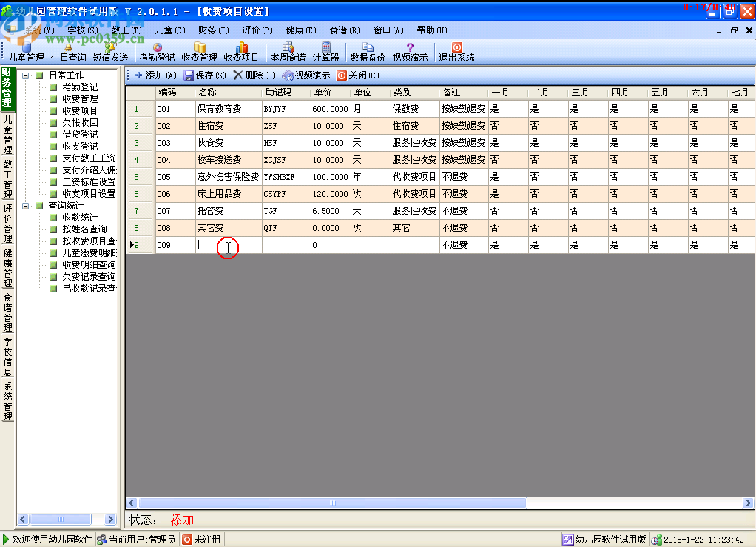
Task: Open 收费管理 toolbar icon
Action: click(199, 52)
